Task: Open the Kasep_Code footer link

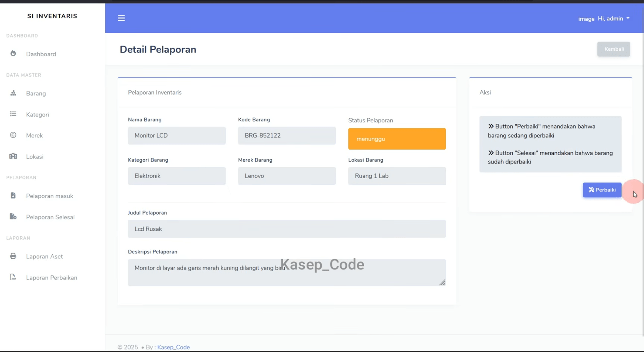Action: click(x=173, y=347)
